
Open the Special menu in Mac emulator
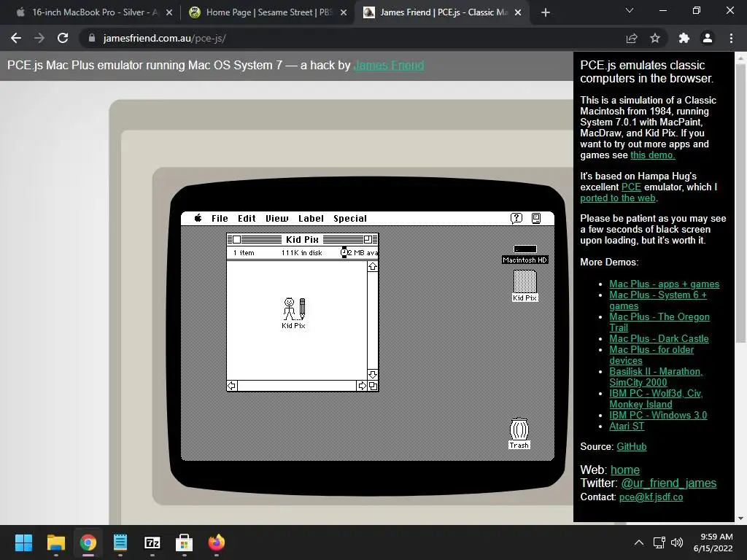(350, 218)
